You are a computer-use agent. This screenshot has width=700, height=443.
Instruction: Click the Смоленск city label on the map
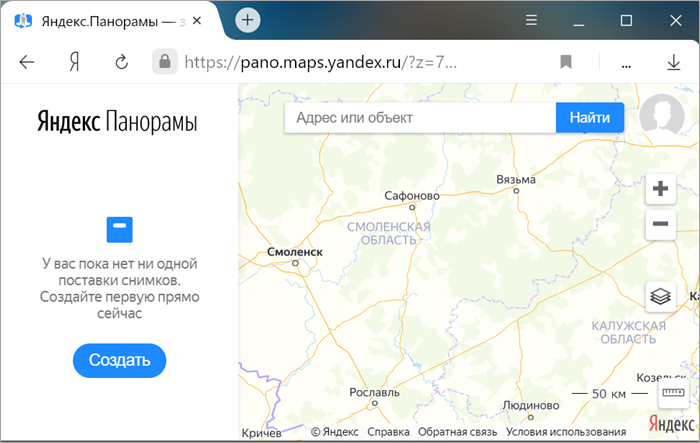click(295, 252)
